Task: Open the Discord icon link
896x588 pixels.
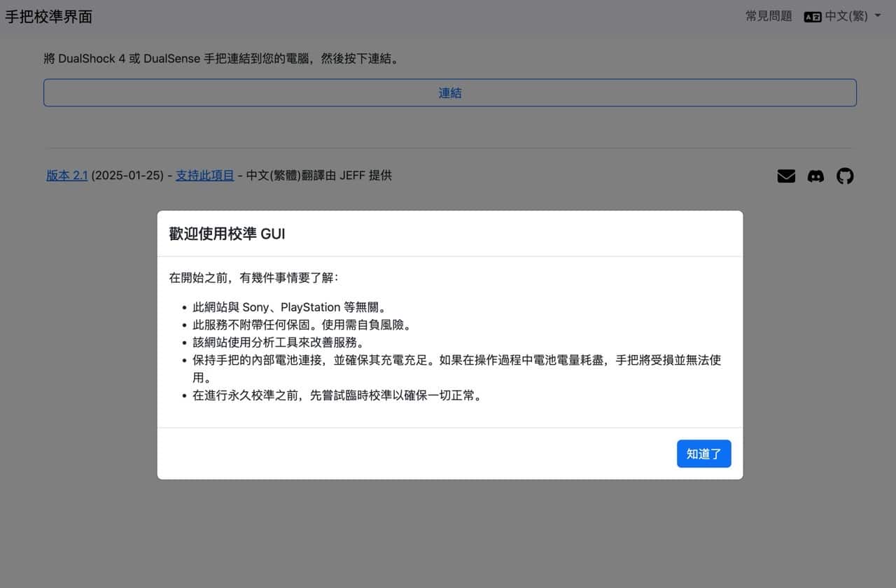Action: (815, 176)
